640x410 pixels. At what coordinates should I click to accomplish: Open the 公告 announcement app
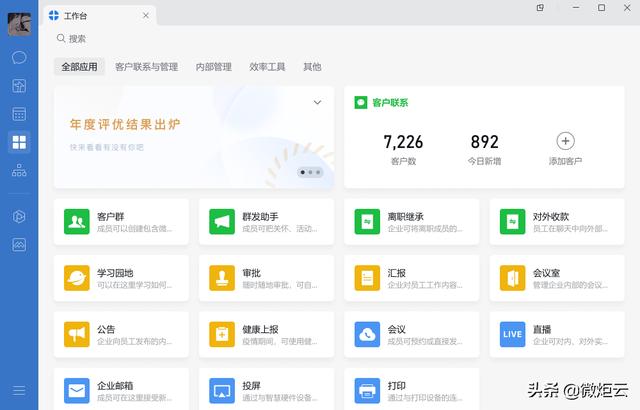[x=121, y=334]
